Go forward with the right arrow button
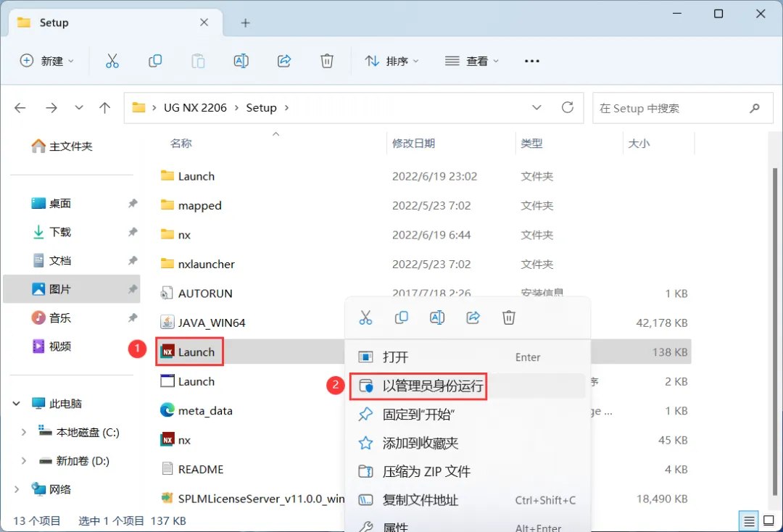 pos(51,108)
